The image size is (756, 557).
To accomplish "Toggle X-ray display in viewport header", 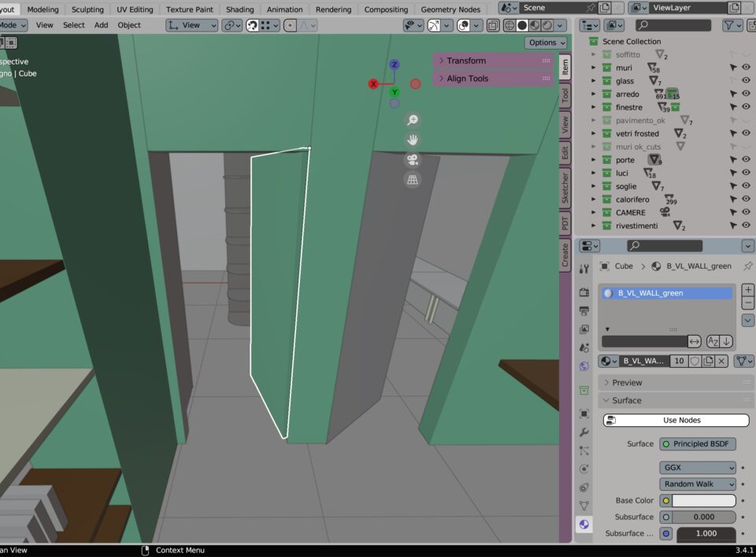I will pos(492,25).
